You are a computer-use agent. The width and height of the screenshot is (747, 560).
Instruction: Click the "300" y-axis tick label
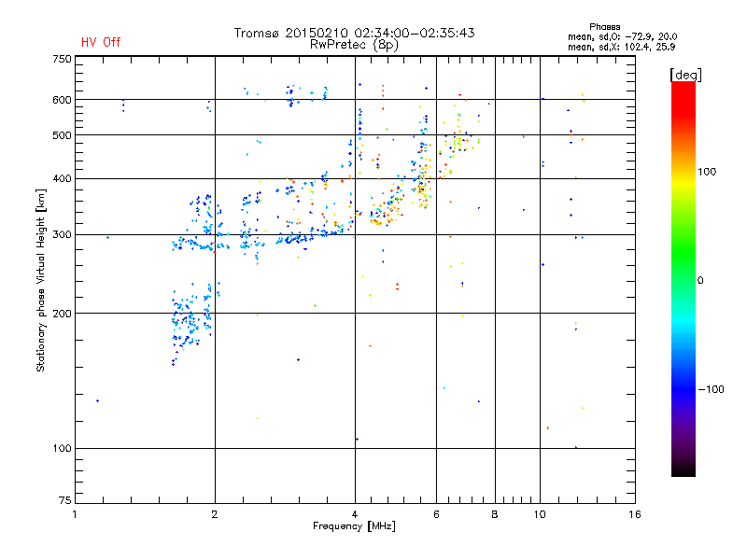click(62, 234)
